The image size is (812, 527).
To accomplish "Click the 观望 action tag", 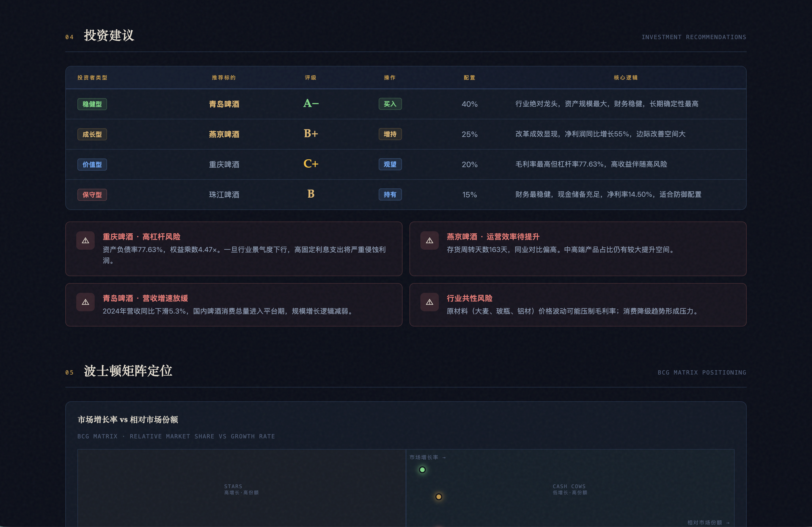I will pyautogui.click(x=390, y=164).
